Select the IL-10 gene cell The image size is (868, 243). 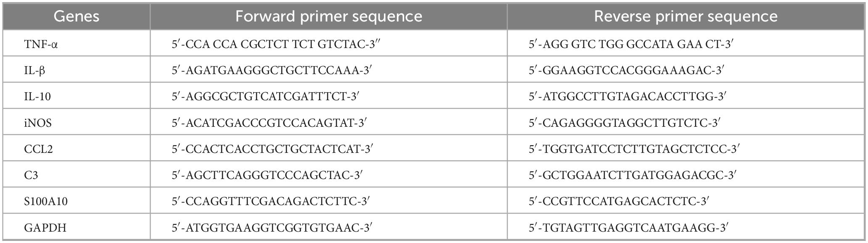click(37, 96)
